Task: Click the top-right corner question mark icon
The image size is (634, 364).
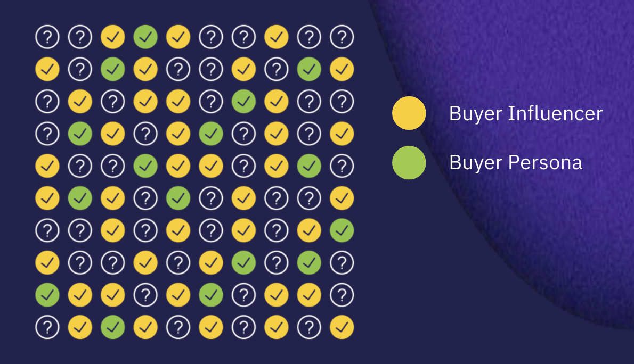Action: (x=342, y=37)
